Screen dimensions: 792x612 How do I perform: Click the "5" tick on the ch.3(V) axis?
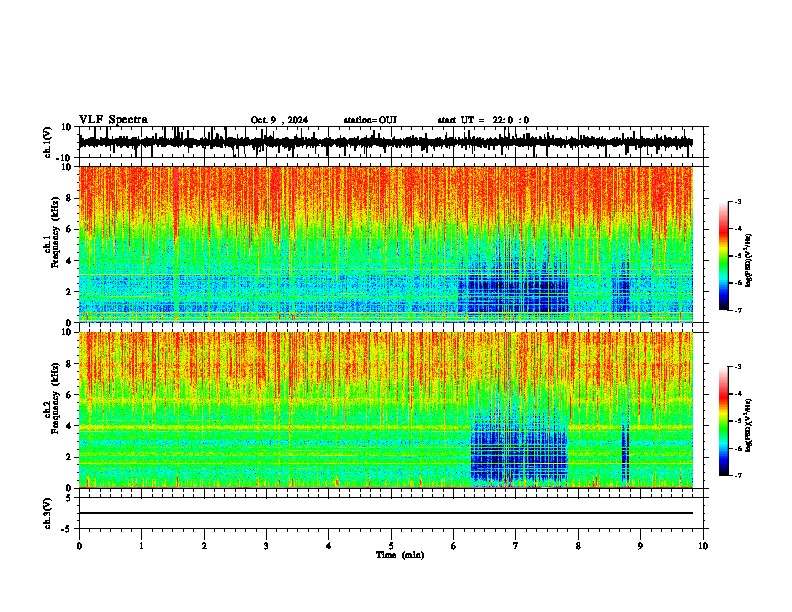tap(70, 497)
